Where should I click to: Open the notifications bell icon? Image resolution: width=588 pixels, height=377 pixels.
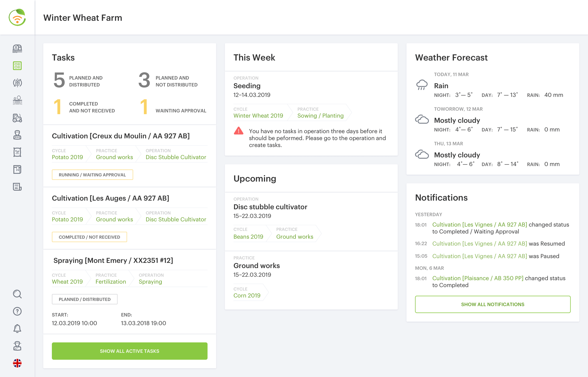(17, 328)
